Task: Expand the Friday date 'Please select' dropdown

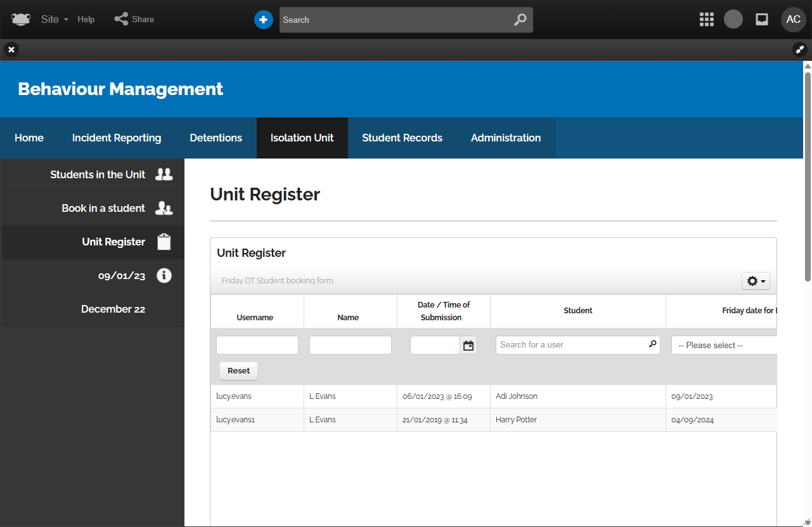Action: click(724, 346)
